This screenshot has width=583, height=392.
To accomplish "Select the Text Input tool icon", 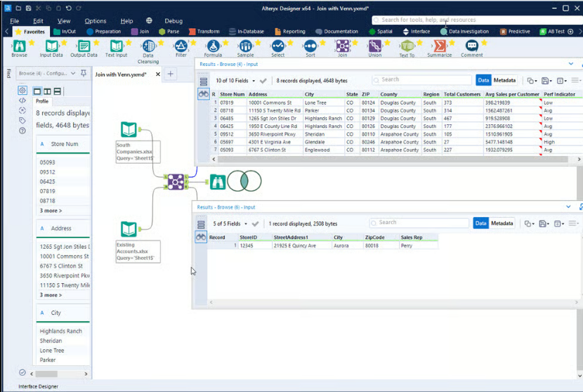I will (x=116, y=46).
